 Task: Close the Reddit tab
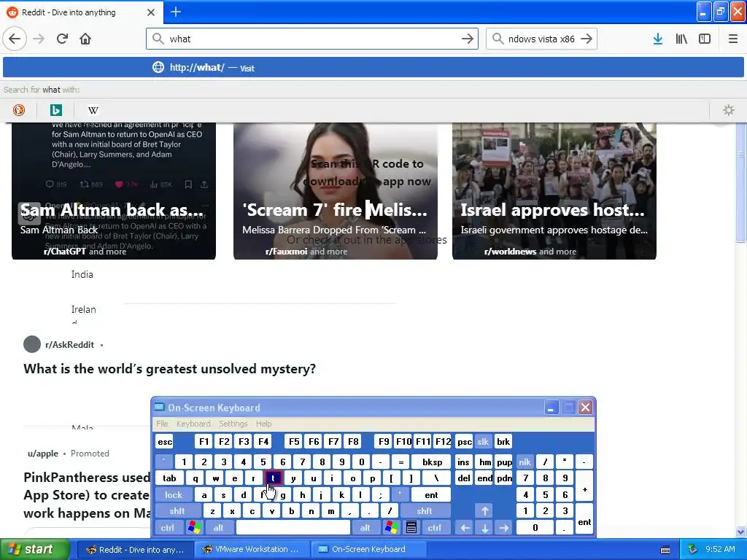point(151,12)
